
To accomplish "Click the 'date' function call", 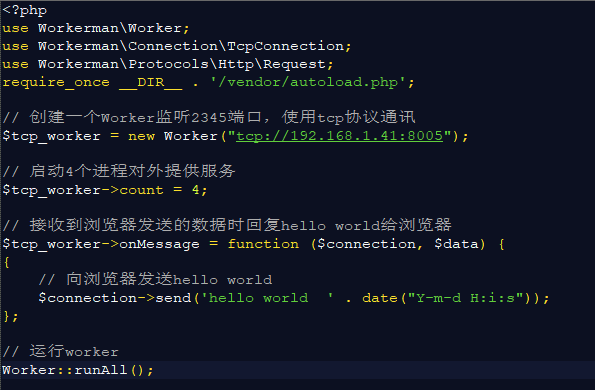I will click(380, 298).
